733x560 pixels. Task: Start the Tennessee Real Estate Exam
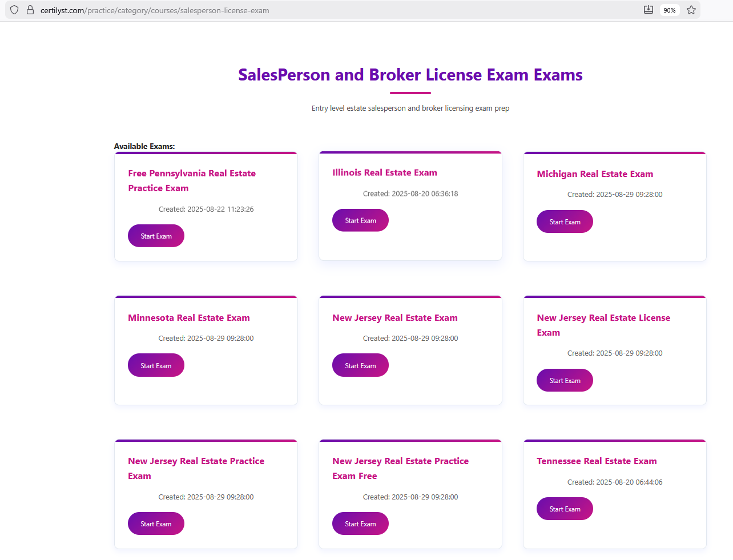(x=565, y=508)
